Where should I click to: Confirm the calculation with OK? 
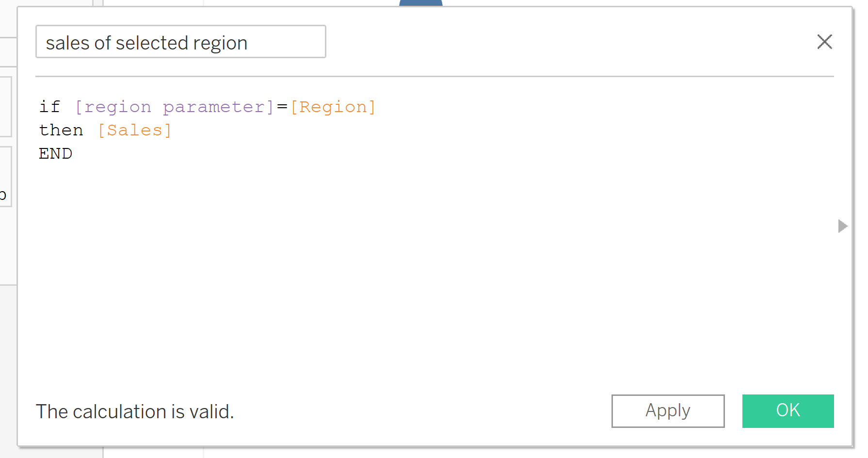pyautogui.click(x=788, y=411)
